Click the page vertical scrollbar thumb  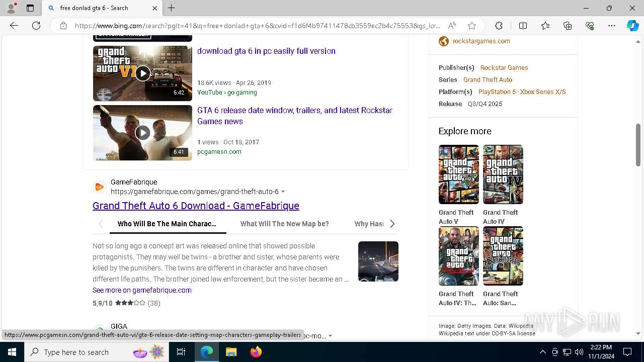[x=638, y=145]
